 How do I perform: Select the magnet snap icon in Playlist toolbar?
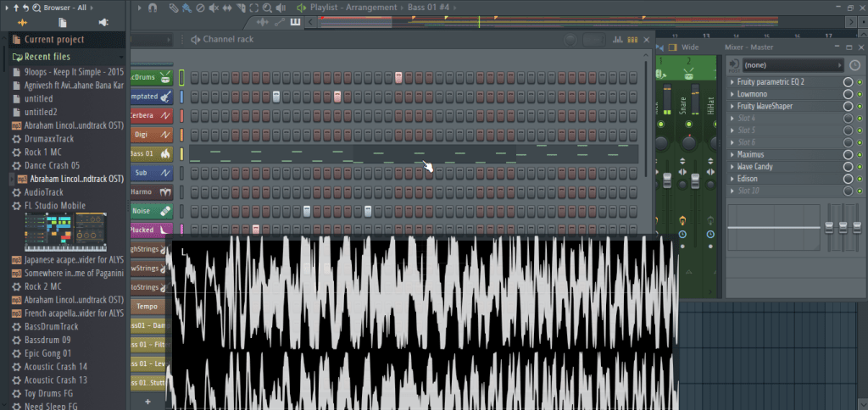pyautogui.click(x=152, y=8)
